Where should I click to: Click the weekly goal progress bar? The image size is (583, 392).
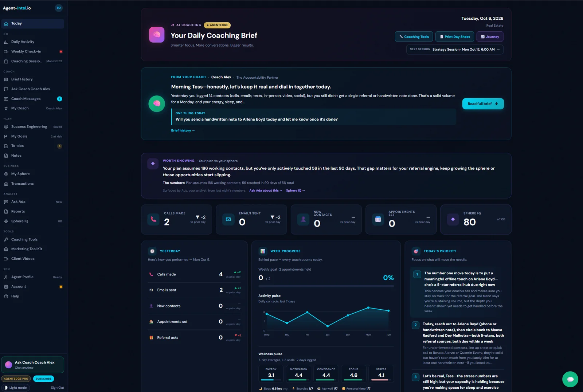pyautogui.click(x=326, y=286)
